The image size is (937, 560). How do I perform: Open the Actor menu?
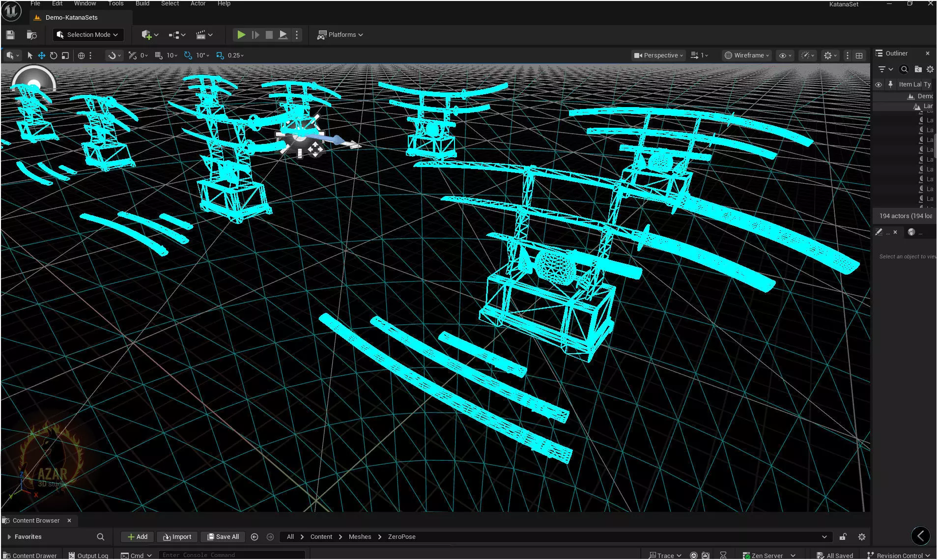[198, 3]
